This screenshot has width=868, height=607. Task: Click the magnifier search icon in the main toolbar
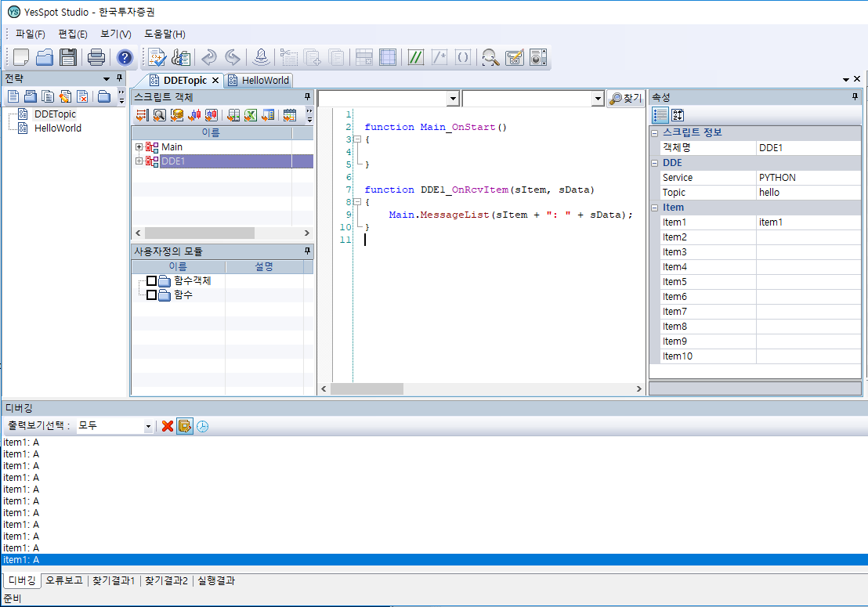point(490,57)
